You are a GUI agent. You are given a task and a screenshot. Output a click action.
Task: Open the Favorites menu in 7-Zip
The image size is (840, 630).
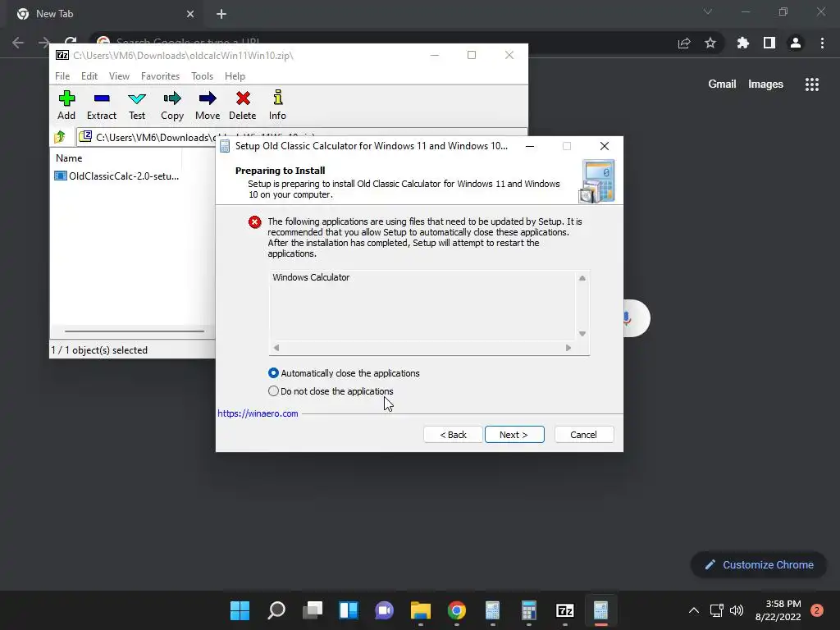[160, 76]
